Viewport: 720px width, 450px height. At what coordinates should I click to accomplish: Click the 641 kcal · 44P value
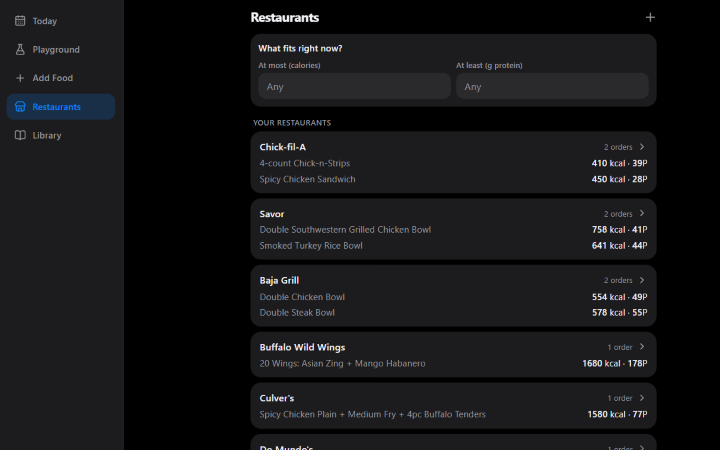[619, 246]
